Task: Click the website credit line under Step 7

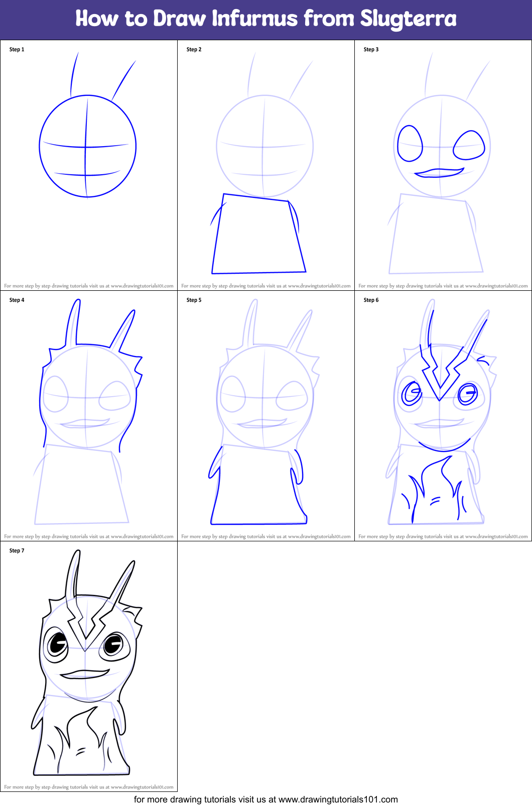Action: (x=89, y=787)
